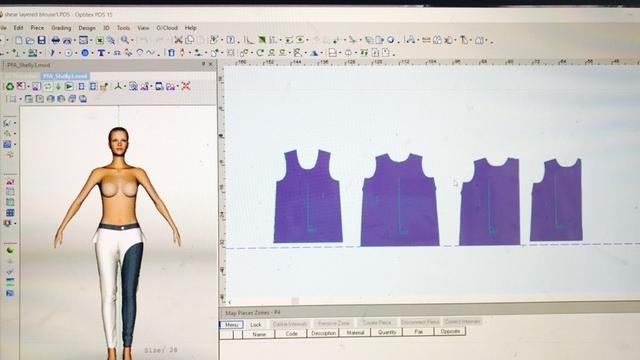Select the leftmost purple bodice pattern piece
Image resolution: width=640 pixels, height=360 pixels.
308,196
